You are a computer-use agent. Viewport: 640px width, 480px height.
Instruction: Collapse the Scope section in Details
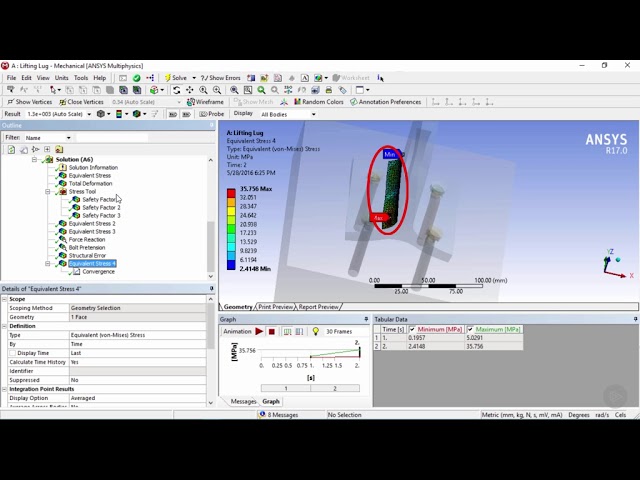click(x=4, y=299)
